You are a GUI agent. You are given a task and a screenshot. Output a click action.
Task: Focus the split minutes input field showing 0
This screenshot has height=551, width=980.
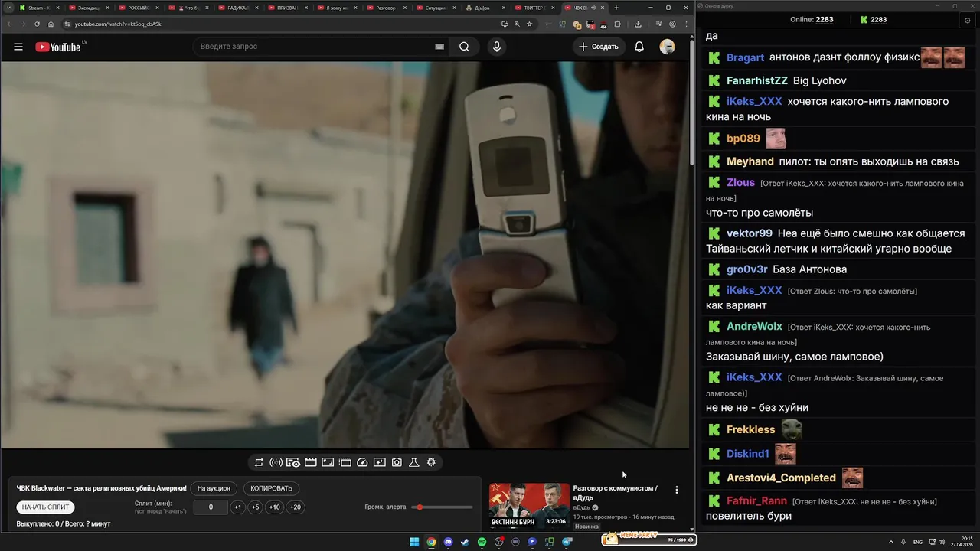coord(211,507)
